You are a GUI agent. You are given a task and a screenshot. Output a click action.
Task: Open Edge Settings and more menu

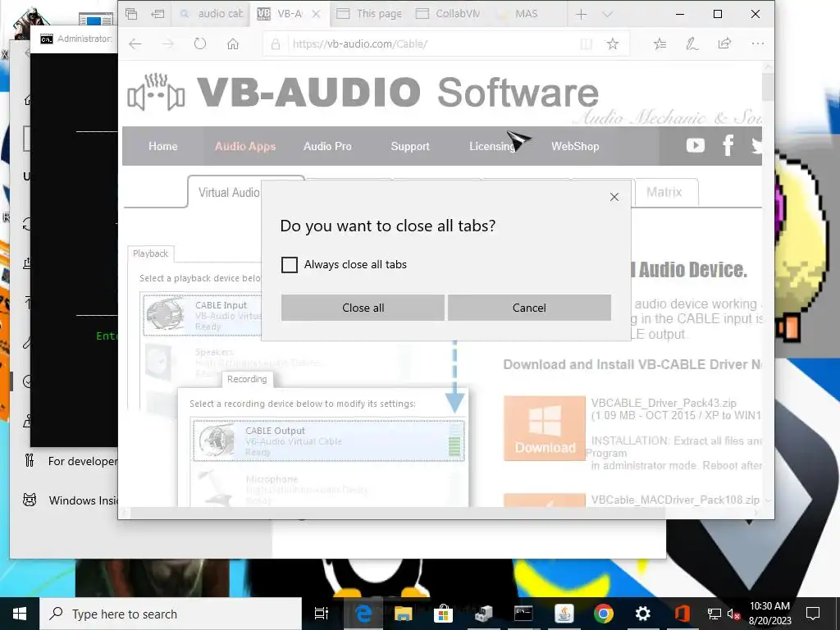coord(757,44)
